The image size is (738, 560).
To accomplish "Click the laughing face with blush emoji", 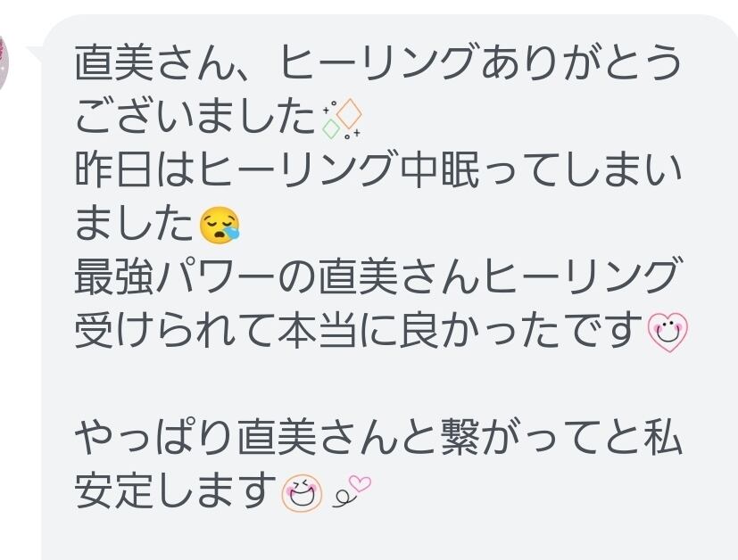I will point(302,493).
